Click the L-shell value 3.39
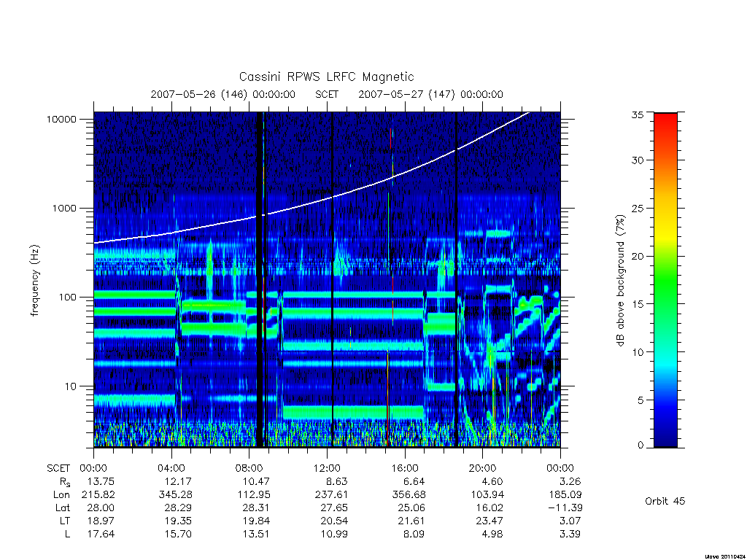Screen dimensions: 747x560 (570, 534)
